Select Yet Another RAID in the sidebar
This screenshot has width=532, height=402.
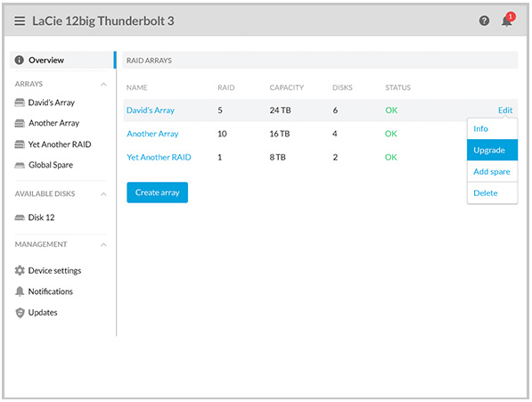(x=60, y=144)
